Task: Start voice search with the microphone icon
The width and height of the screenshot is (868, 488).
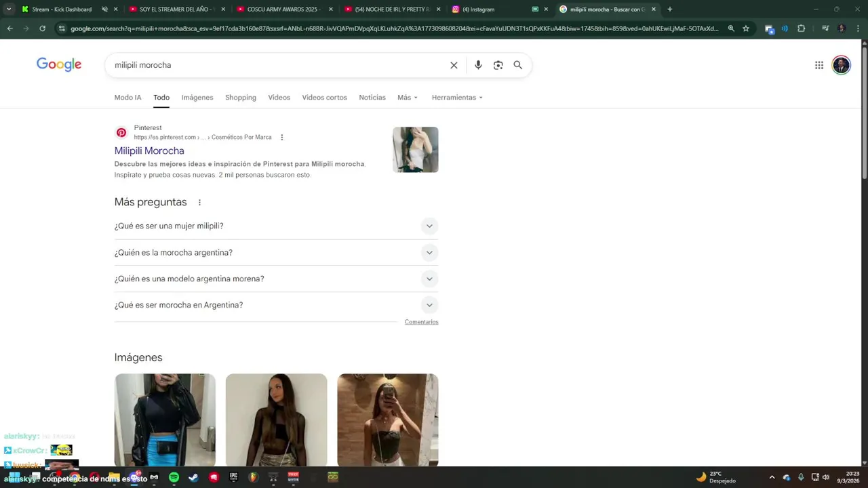Action: (478, 65)
